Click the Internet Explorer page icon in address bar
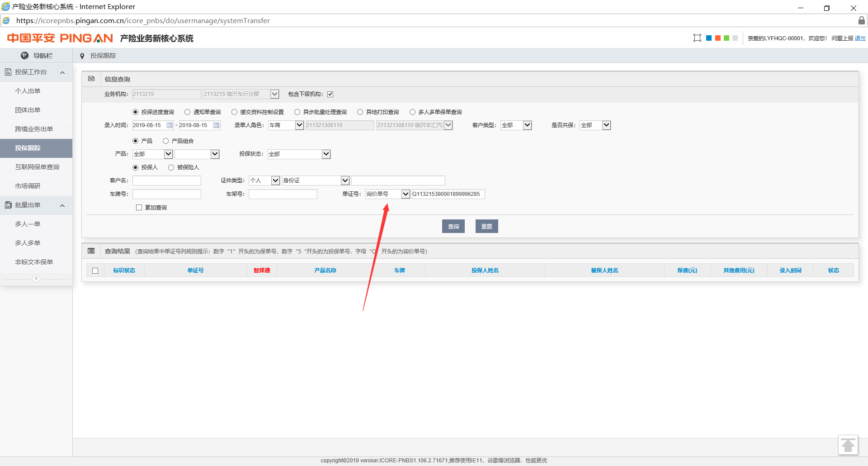This screenshot has height=466, width=868. pos(6,20)
